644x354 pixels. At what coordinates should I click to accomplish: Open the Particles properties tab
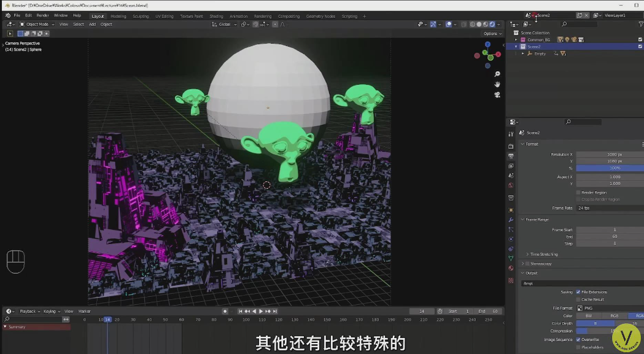coord(511,229)
